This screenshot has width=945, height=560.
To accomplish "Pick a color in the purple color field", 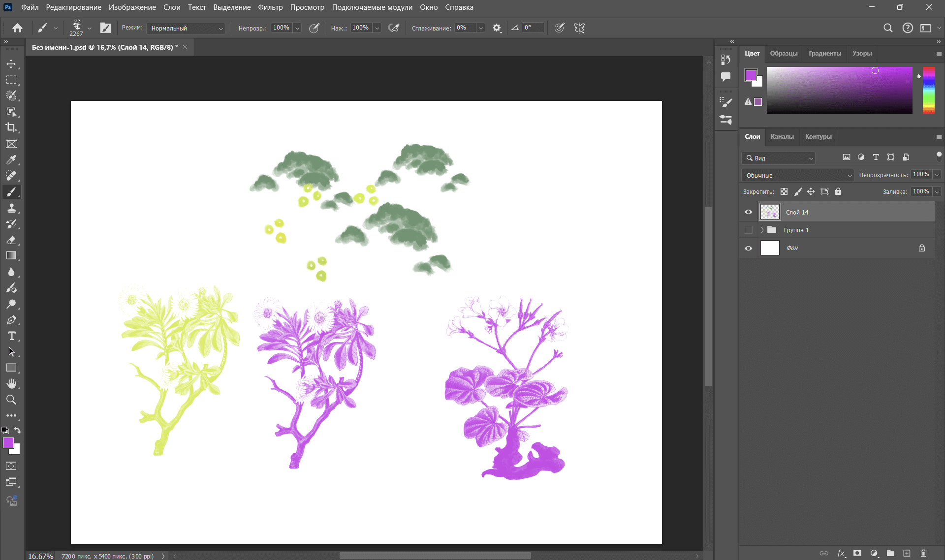I will coord(839,90).
